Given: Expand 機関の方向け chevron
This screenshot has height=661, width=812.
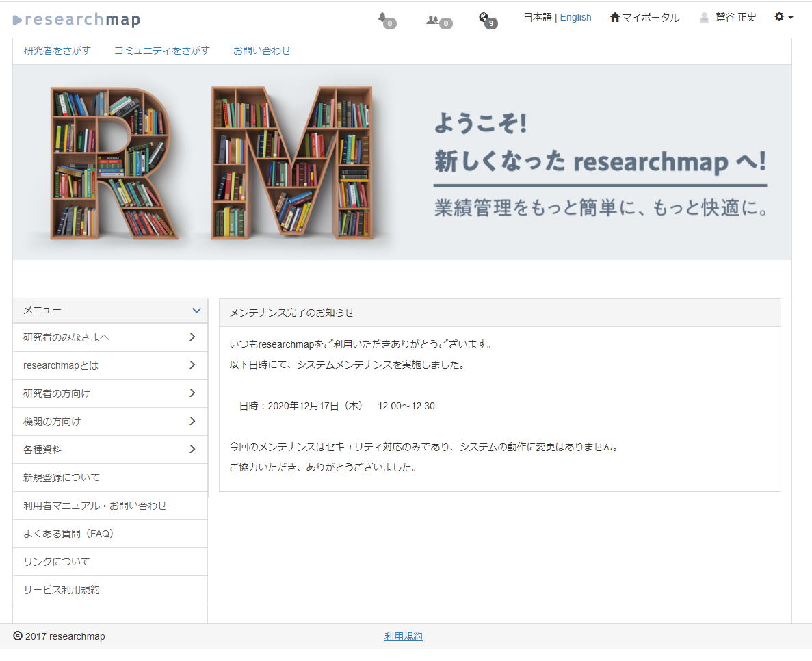Looking at the screenshot, I should 192,421.
